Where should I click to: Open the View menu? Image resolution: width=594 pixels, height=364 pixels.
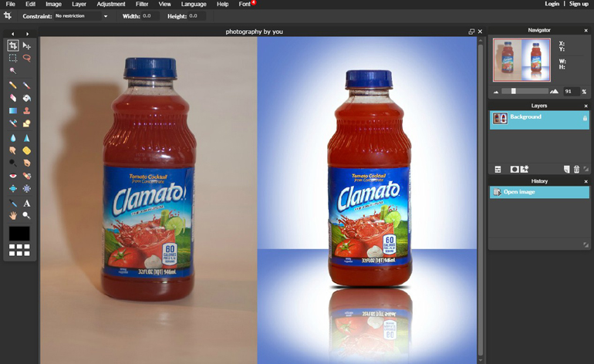pos(164,4)
